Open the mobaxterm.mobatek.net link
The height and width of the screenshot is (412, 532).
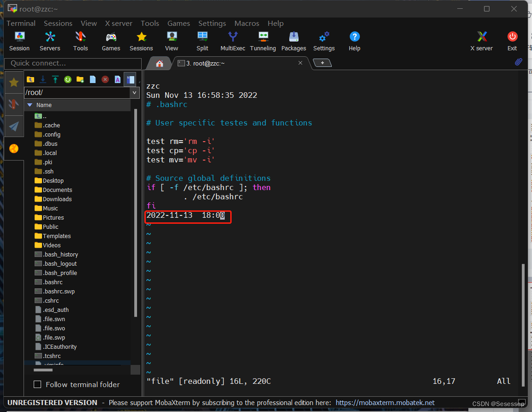pos(385,402)
